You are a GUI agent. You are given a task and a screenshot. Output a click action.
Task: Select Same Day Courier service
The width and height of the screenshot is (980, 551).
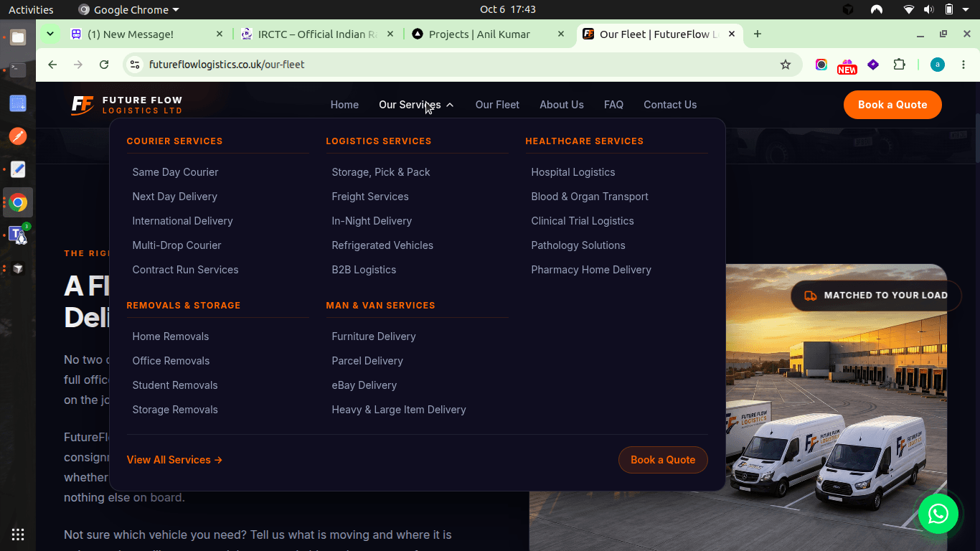point(175,172)
